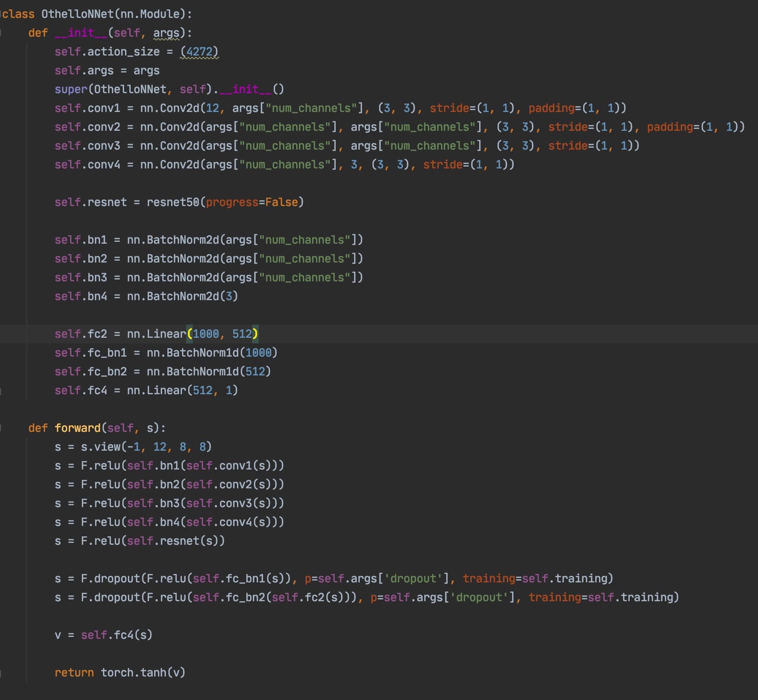Click 'self.bn2' in BatchNorm2d assignment
Viewport: 758px width, 700px height.
81,259
